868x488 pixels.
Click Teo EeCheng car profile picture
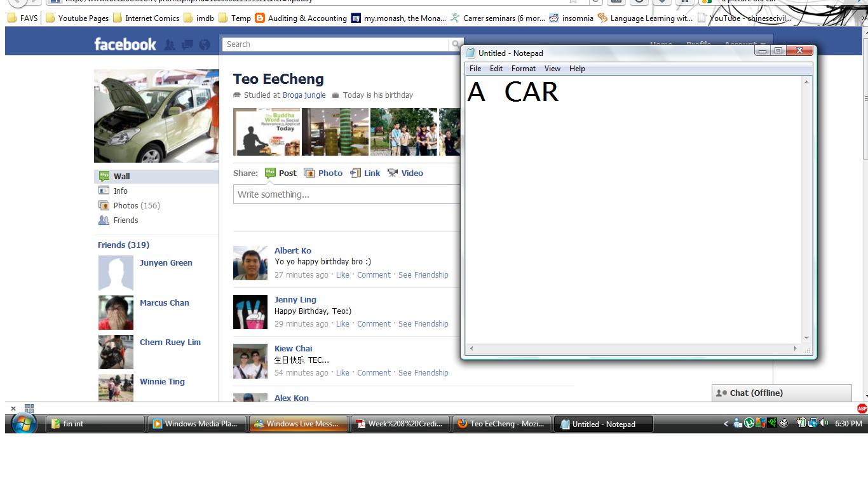coord(156,116)
